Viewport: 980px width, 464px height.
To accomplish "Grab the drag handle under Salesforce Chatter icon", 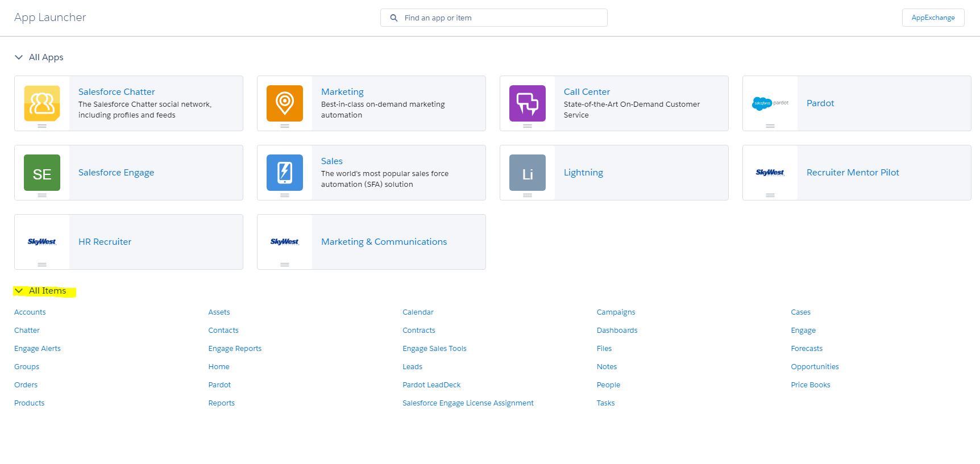I will tap(42, 126).
